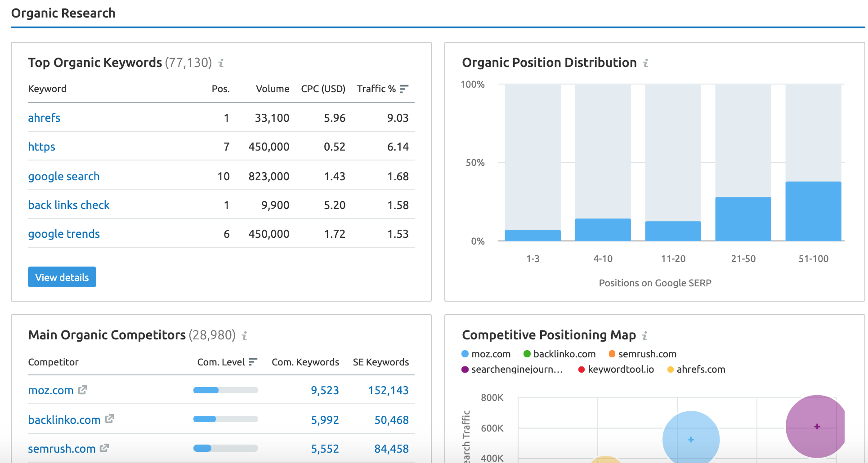Toggle moz.com legend swatch

[x=465, y=354]
